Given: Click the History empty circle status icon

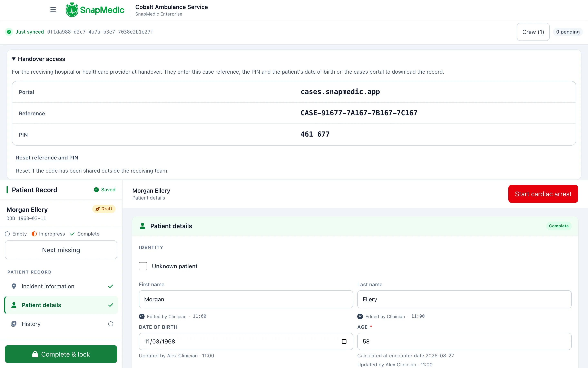Looking at the screenshot, I should click(110, 324).
